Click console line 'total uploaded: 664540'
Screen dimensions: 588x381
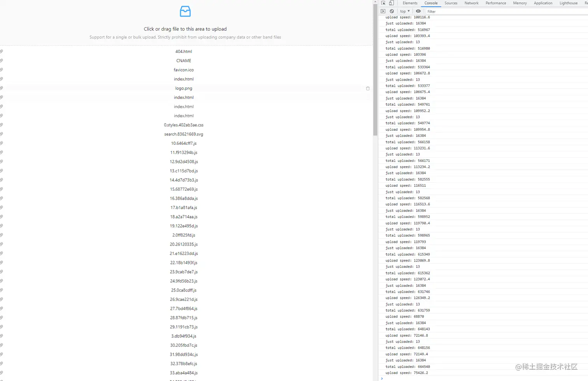[408, 367]
